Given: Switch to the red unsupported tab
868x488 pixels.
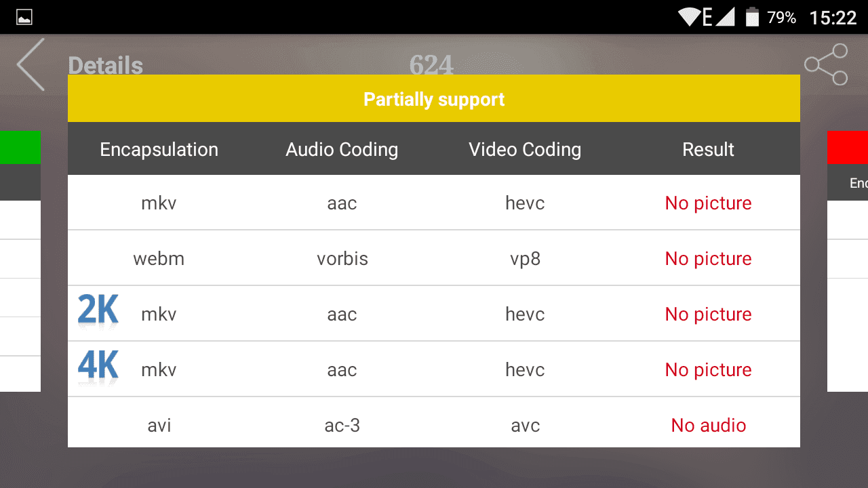Looking at the screenshot, I should [x=848, y=148].
